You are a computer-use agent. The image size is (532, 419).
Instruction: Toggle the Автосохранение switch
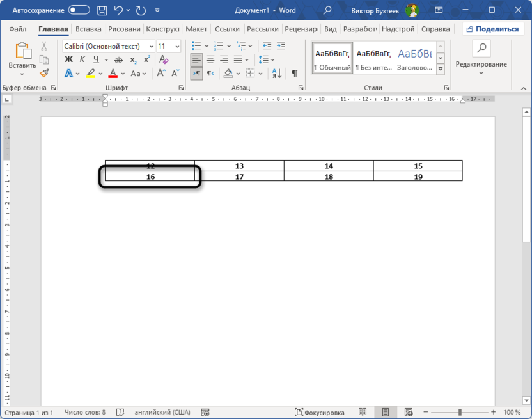pos(79,10)
